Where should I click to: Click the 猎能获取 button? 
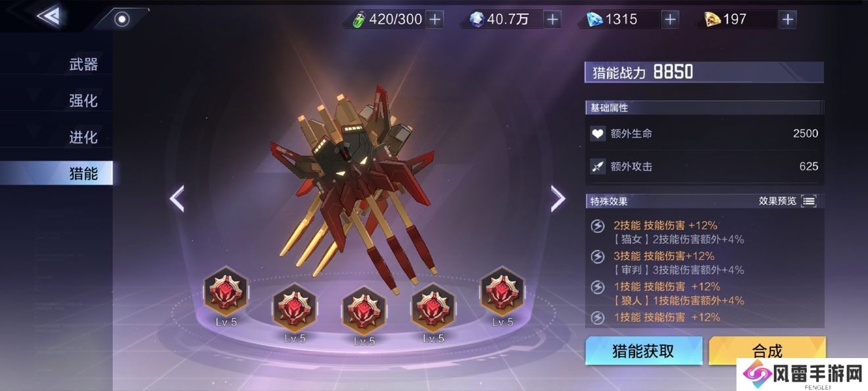pyautogui.click(x=644, y=351)
